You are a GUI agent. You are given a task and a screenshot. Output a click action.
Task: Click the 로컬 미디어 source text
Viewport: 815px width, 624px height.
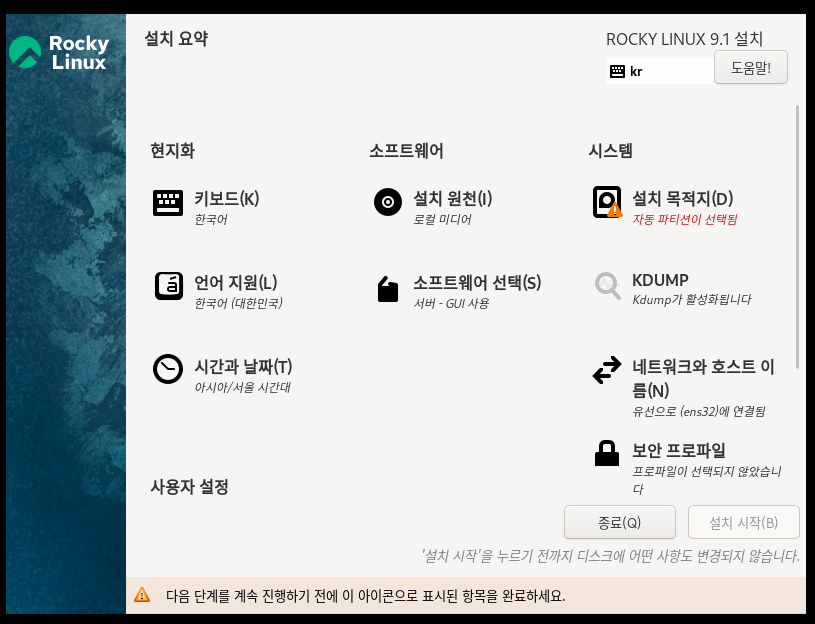(x=442, y=219)
